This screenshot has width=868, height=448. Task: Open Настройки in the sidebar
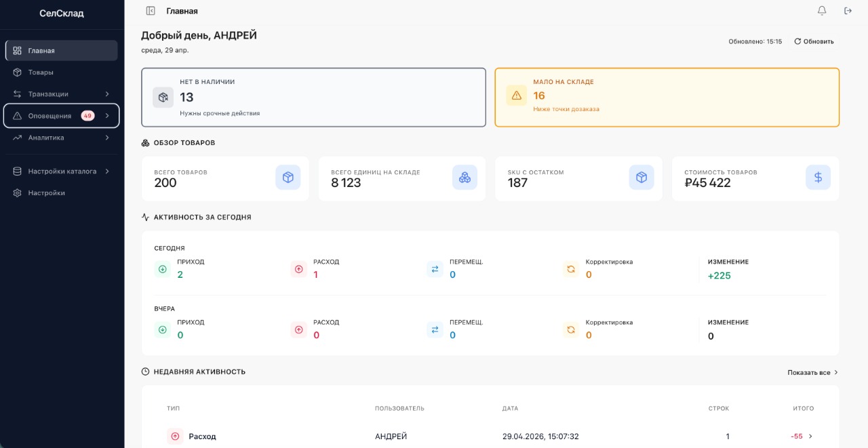click(x=46, y=193)
